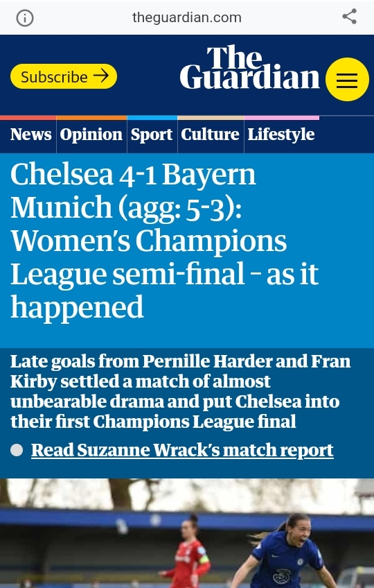Screen dimensions: 374x588
Task: Open the Lifestyle section
Action: coord(280,135)
